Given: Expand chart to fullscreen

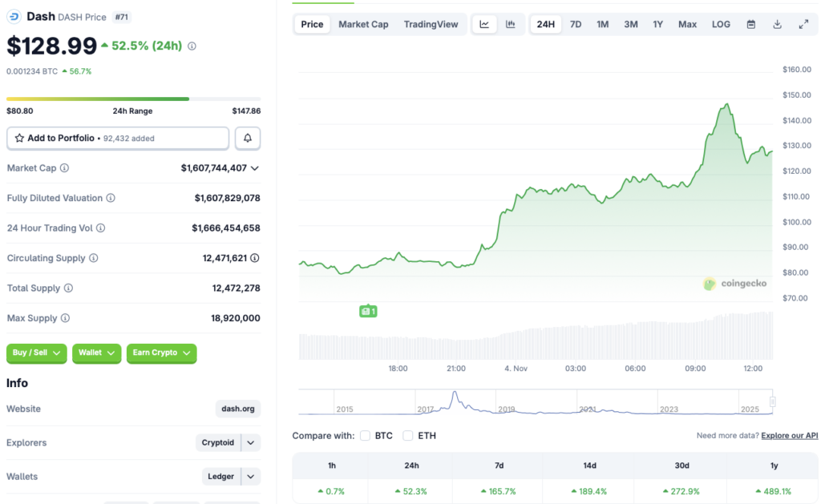Looking at the screenshot, I should click(803, 24).
